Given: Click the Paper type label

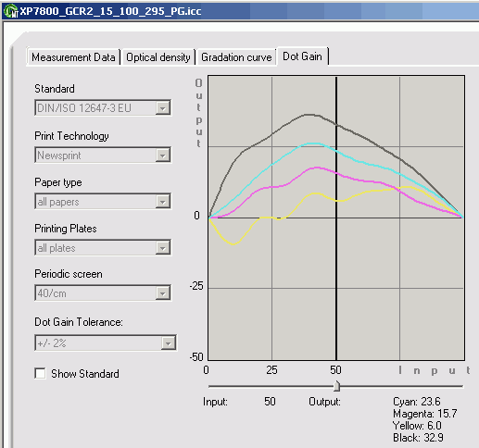Looking at the screenshot, I should pyautogui.click(x=58, y=182).
